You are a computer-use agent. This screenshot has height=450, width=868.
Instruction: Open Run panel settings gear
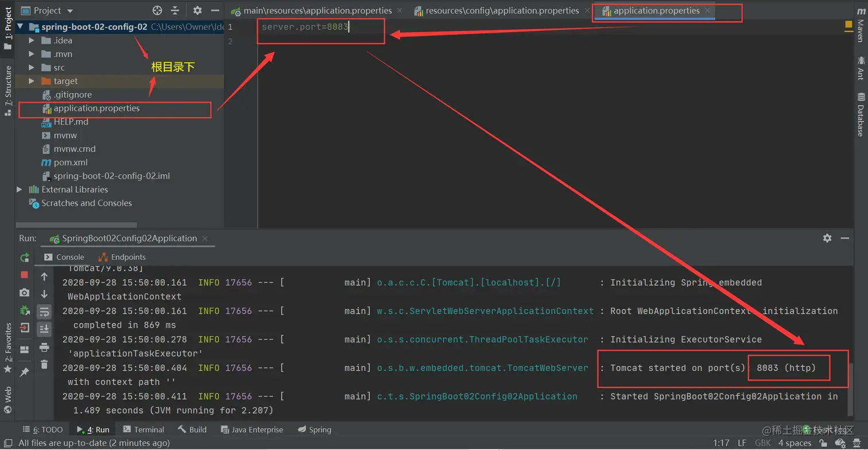pyautogui.click(x=827, y=238)
